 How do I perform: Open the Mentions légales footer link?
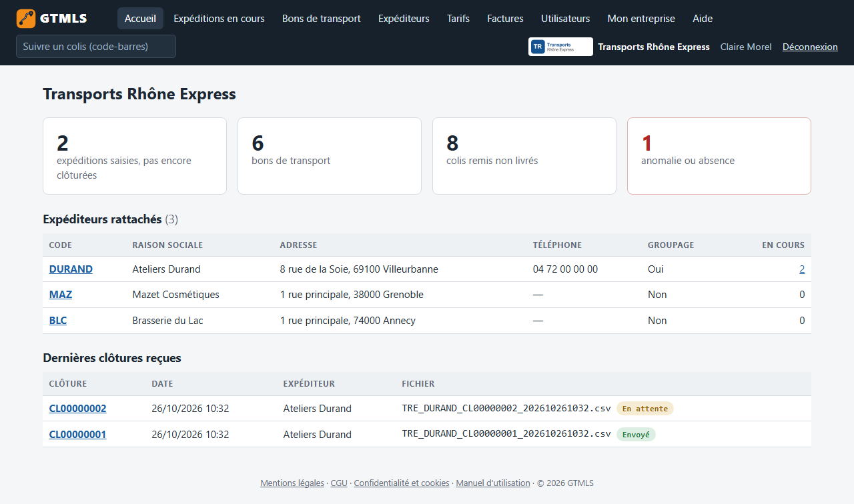[292, 483]
